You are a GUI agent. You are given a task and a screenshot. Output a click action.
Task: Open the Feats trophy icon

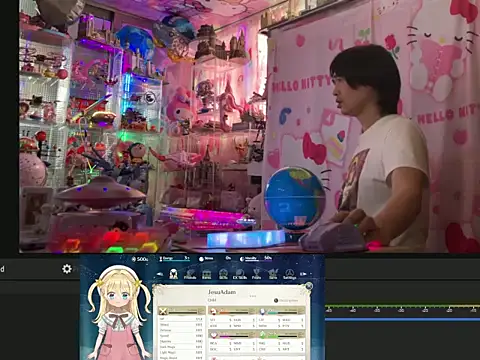click(x=256, y=274)
